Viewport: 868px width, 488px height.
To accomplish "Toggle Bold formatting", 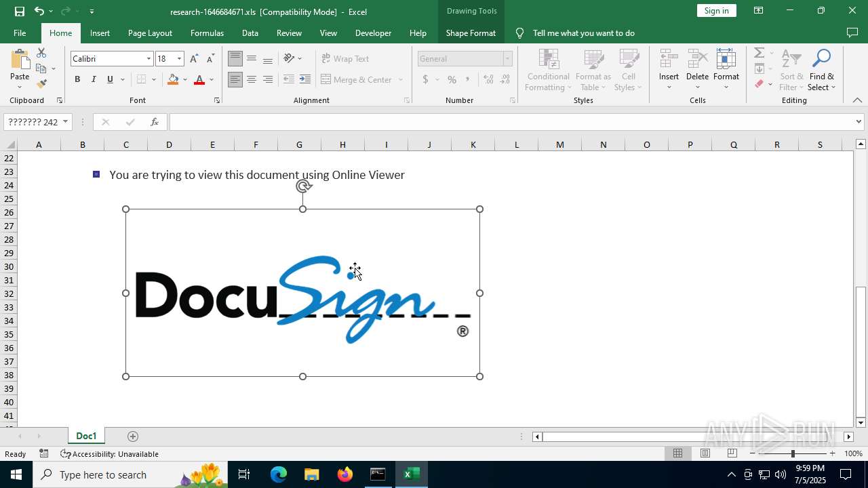I will tap(77, 79).
